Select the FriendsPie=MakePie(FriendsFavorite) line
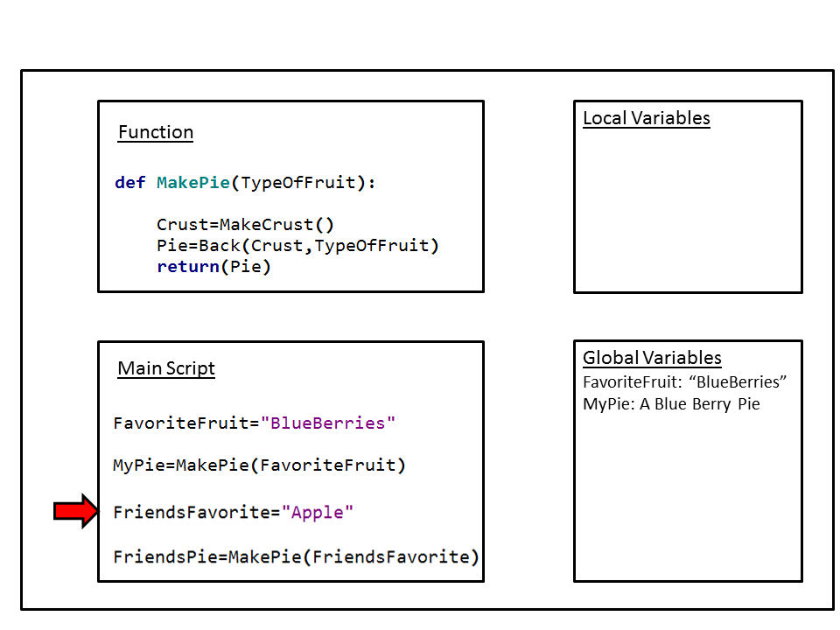This screenshot has height=630, width=840. coord(296,557)
